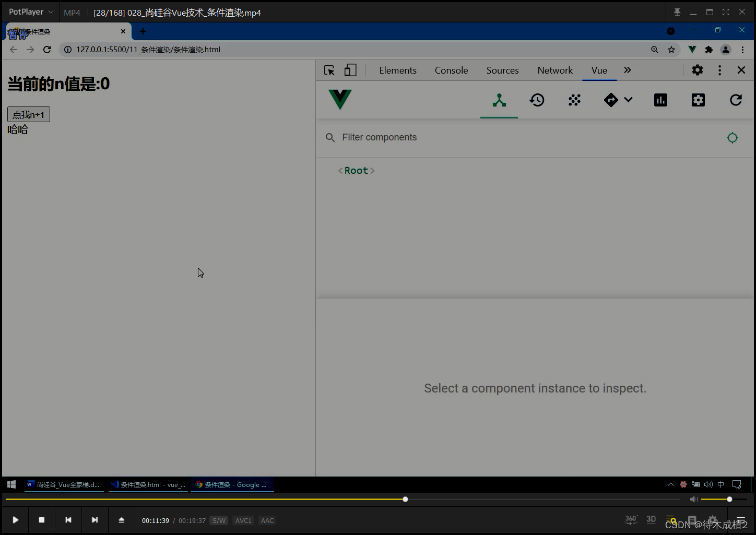
Task: Skip to the next file
Action: point(95,520)
